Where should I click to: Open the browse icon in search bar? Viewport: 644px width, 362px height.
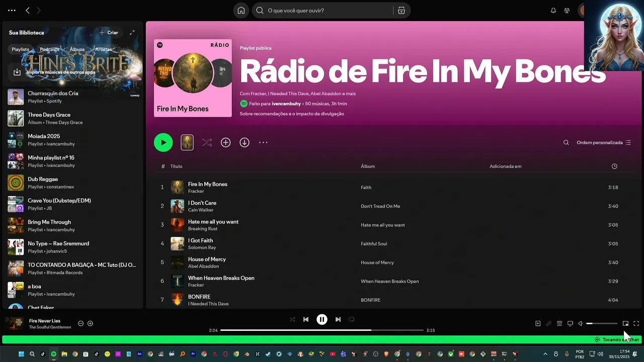401,11
